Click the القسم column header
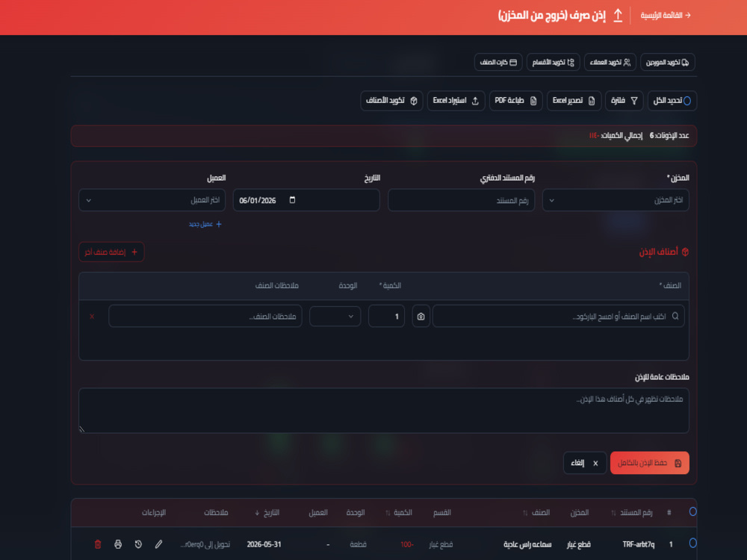The width and height of the screenshot is (747, 560). click(x=442, y=512)
